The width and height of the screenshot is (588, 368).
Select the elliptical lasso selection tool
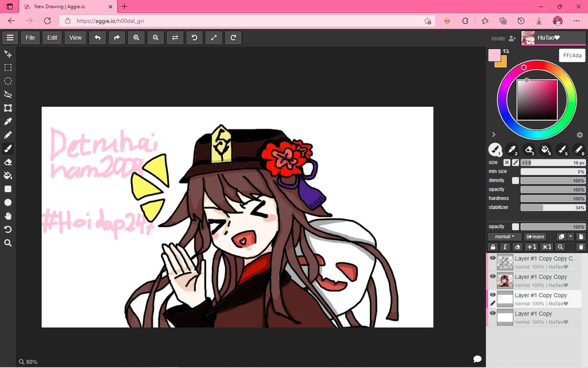(8, 81)
